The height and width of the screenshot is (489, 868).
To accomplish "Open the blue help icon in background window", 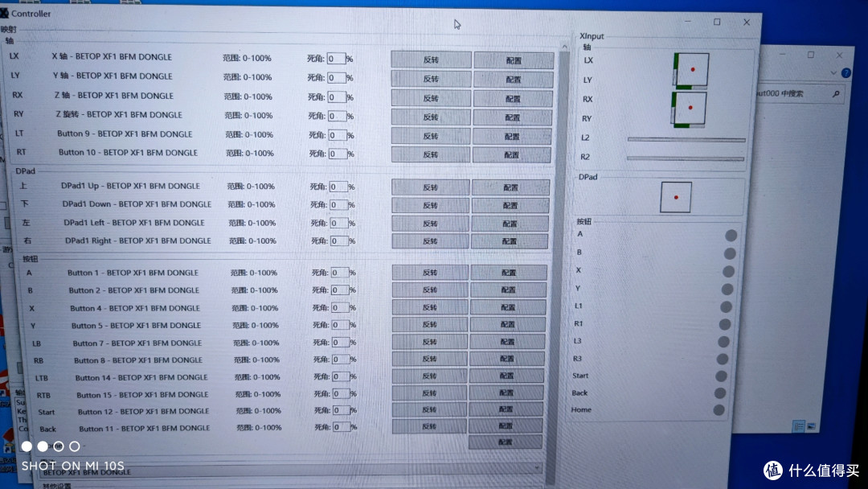I will 845,72.
